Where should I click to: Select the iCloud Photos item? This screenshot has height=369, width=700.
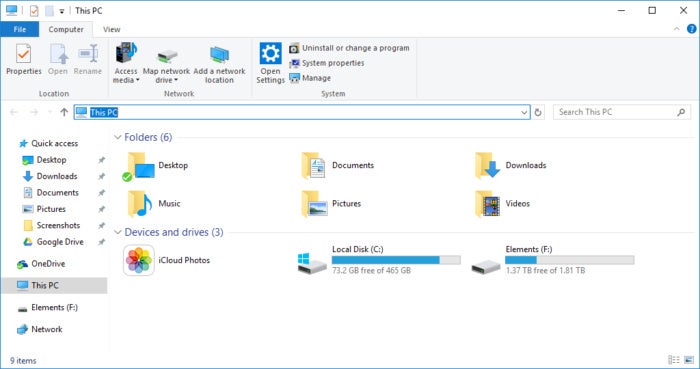[166, 260]
